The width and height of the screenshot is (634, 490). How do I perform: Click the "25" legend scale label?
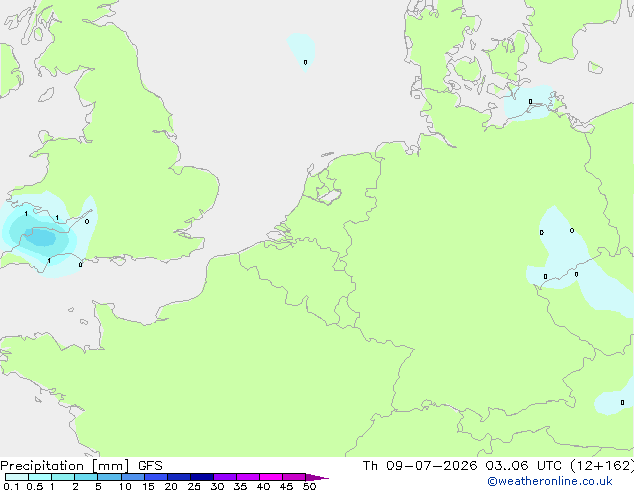tap(194, 486)
